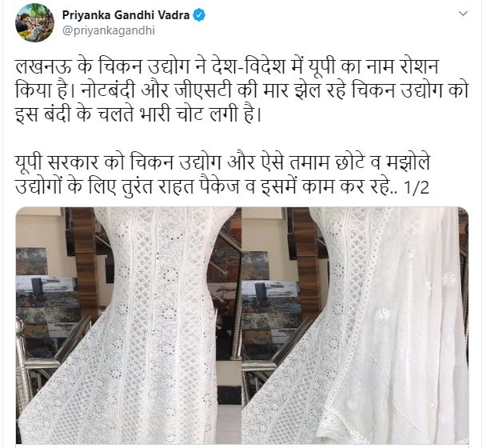The image size is (482, 448).
Task: Select the 1/2 thread marker
Action: click(416, 187)
